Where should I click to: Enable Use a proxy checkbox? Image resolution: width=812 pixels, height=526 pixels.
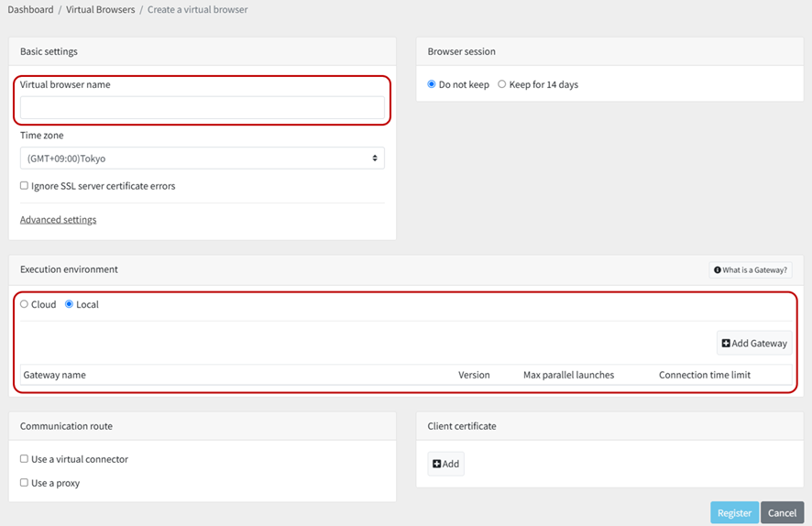25,483
